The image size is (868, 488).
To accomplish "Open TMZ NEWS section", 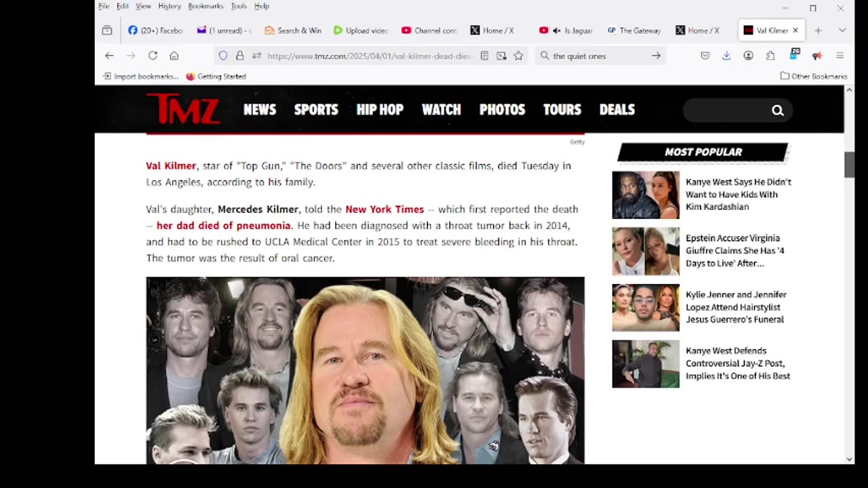I will click(260, 110).
